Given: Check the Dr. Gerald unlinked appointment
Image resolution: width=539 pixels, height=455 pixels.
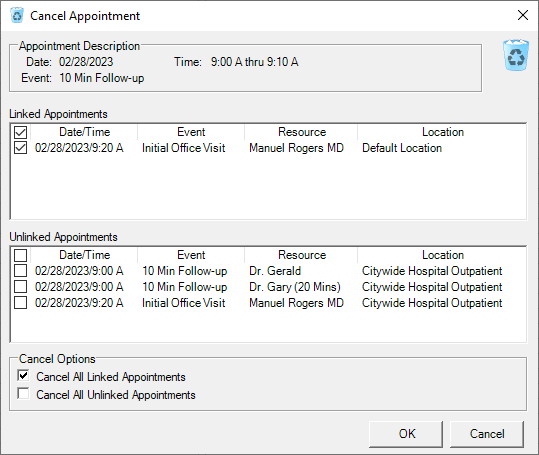Looking at the screenshot, I should [x=21, y=271].
